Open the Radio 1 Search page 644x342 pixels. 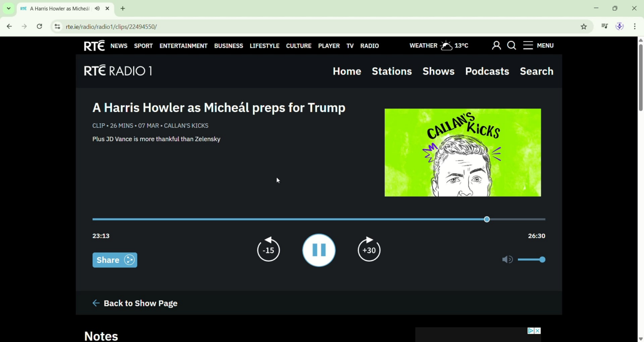click(537, 71)
